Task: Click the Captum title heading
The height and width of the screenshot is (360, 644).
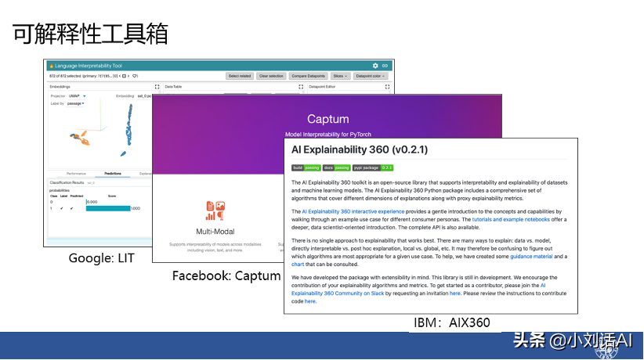Action: [327, 119]
